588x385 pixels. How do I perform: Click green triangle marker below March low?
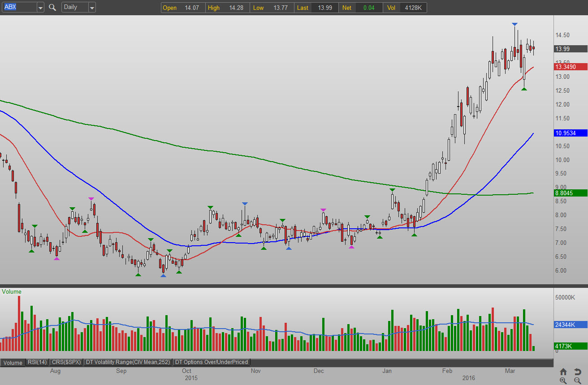coord(523,89)
